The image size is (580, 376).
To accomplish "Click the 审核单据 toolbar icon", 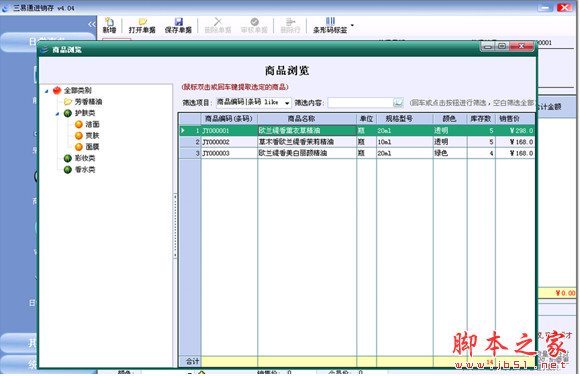I will 254,26.
